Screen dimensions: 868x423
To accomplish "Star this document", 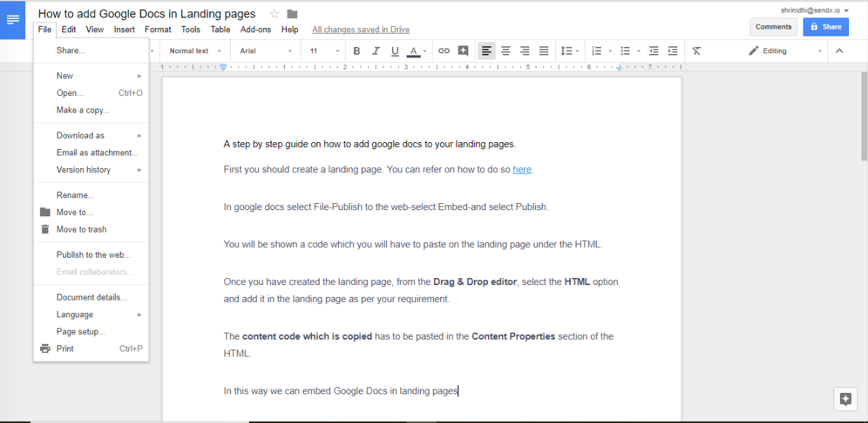I will point(274,14).
